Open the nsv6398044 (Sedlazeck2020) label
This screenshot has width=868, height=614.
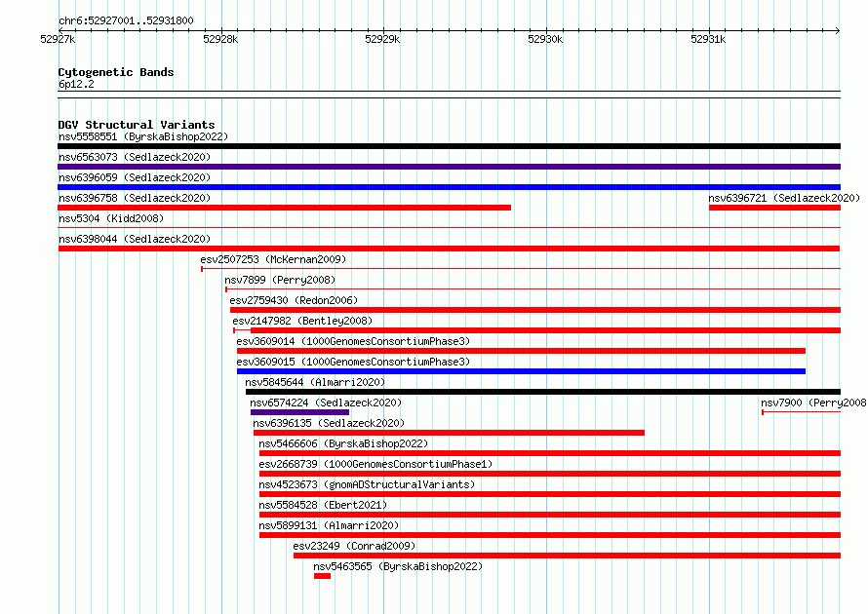[x=135, y=239]
